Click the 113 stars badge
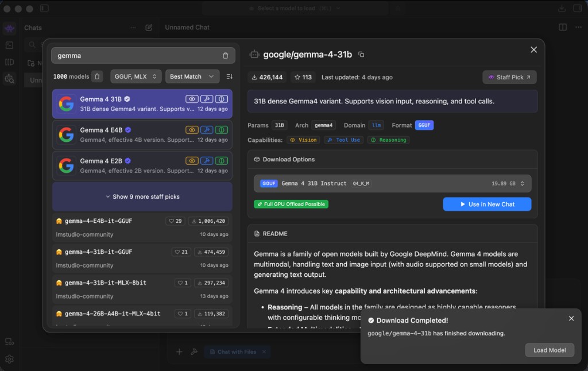 pos(303,78)
